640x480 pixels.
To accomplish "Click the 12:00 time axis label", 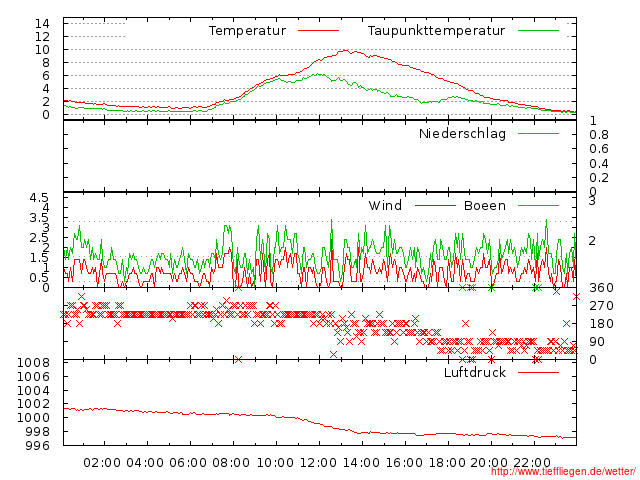I will 318,463.
